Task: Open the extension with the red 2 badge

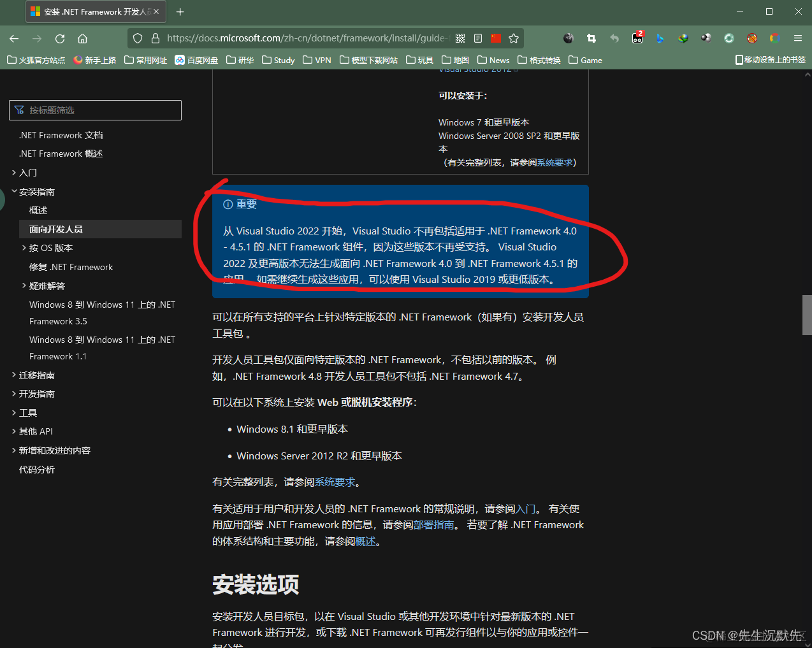Action: pyautogui.click(x=637, y=38)
